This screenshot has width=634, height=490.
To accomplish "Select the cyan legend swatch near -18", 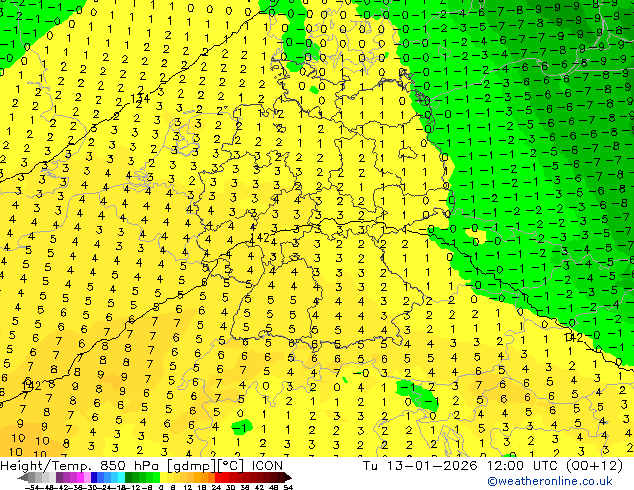I will (x=122, y=478).
